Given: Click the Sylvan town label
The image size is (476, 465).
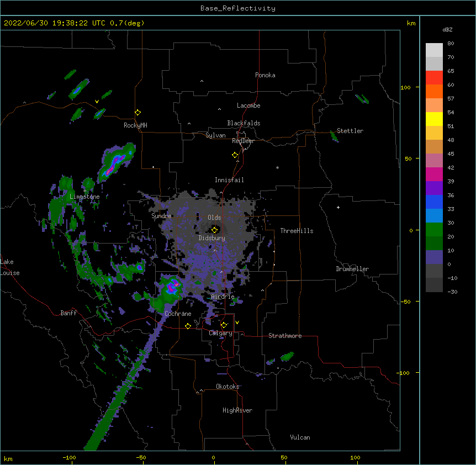Looking at the screenshot, I should coord(215,135).
